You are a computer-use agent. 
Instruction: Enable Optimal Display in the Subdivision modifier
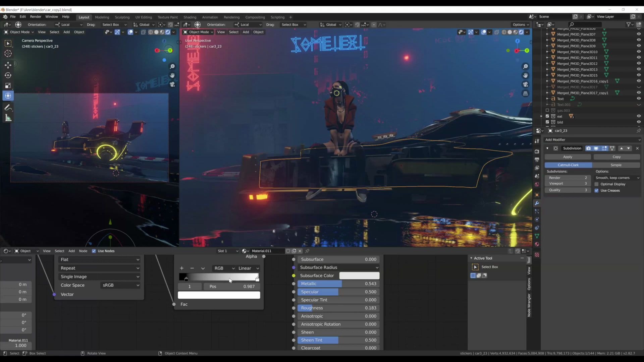pyautogui.click(x=597, y=184)
